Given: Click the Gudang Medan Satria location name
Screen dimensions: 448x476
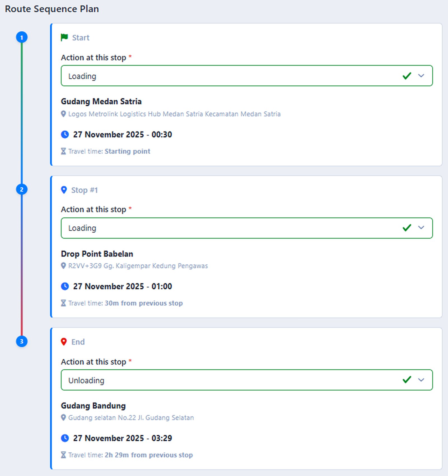Looking at the screenshot, I should point(101,101).
